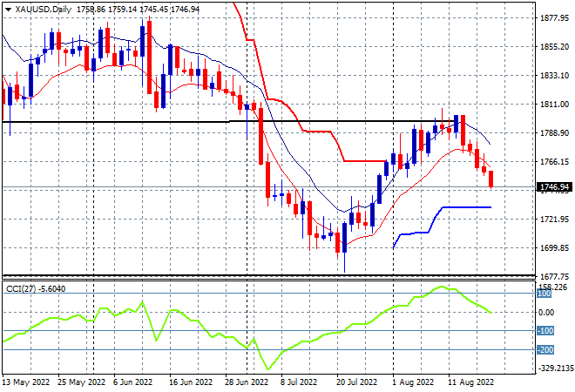
Task: Click the 13 May 2022 date label
Action: coord(25,382)
